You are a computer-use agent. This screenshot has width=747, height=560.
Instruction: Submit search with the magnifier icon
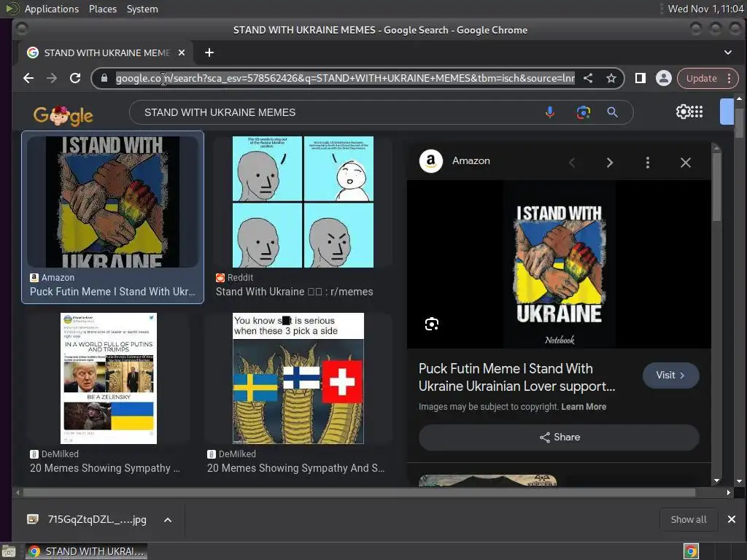pyautogui.click(x=613, y=112)
